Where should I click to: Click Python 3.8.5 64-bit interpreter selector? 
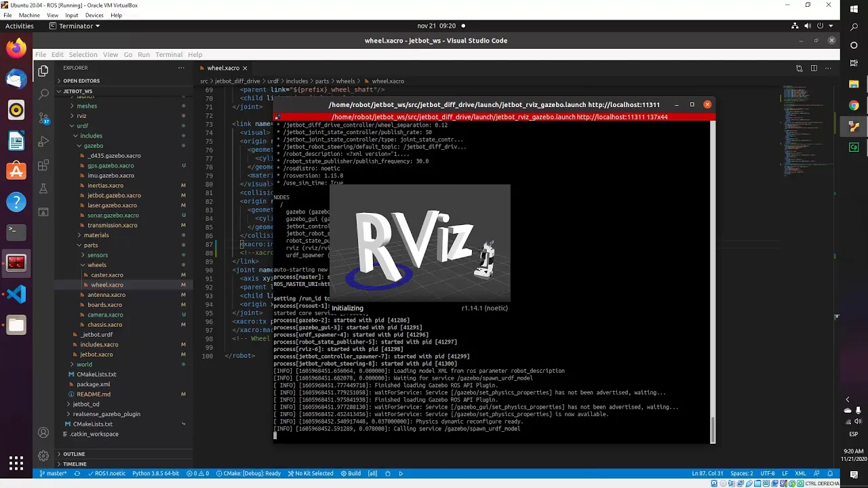click(x=155, y=473)
